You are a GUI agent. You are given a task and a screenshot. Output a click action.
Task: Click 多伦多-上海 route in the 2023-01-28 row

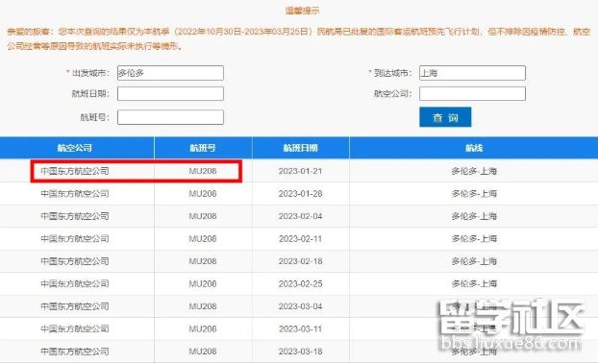[474, 194]
